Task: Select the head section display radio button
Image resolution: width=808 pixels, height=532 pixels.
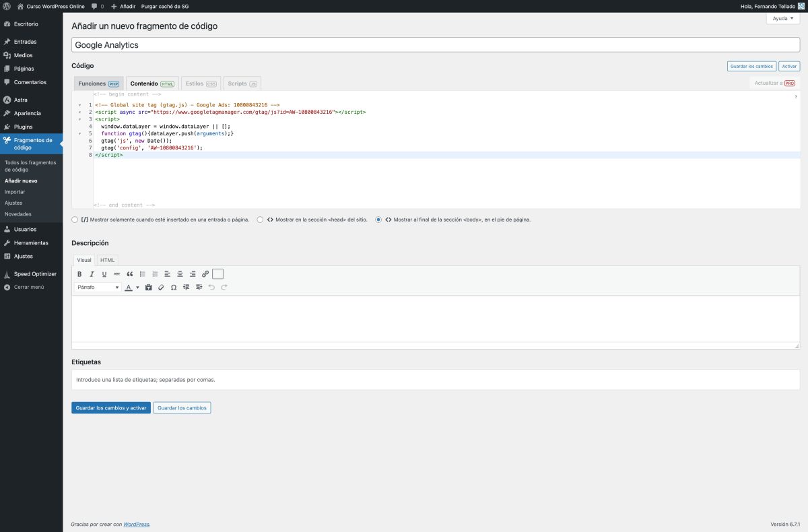Action: (260, 220)
